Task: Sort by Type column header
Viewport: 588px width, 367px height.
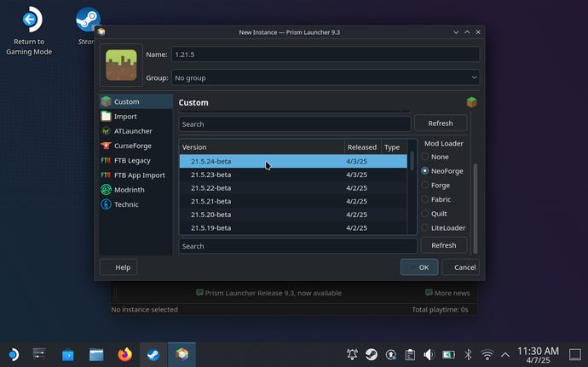Action: (x=394, y=147)
